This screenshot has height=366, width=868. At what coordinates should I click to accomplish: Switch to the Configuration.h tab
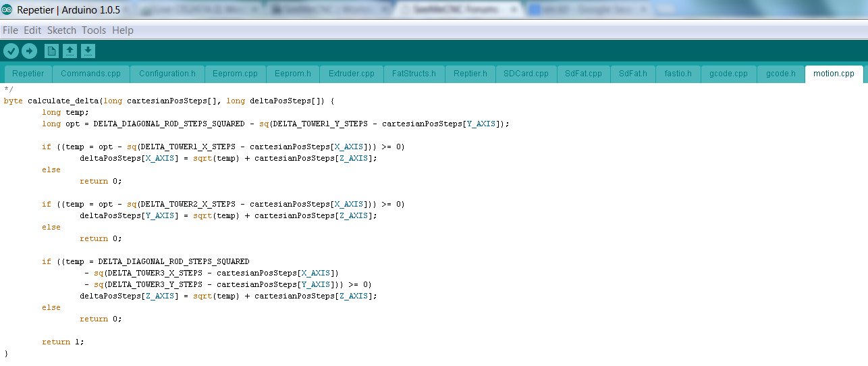click(167, 74)
